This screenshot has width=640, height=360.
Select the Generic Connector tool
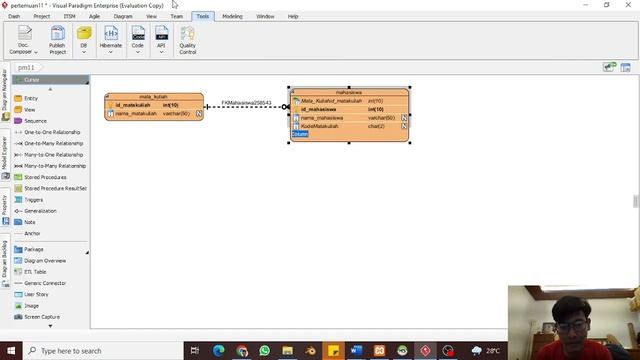45,283
